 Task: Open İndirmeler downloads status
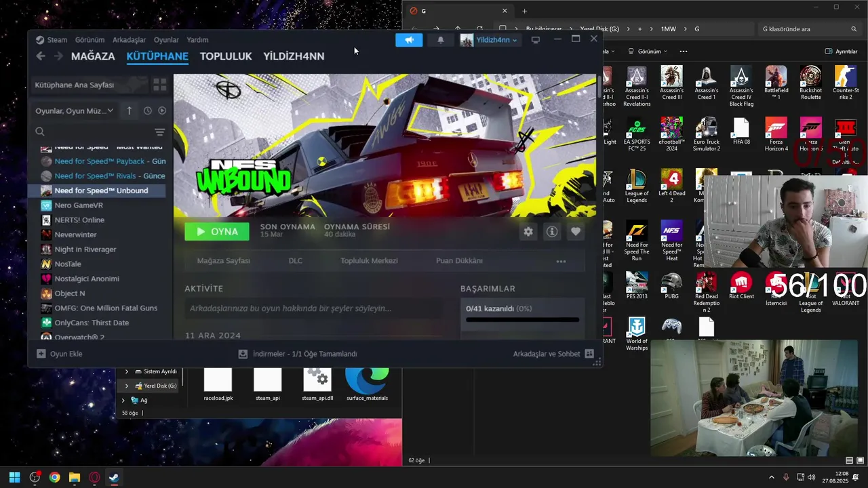click(x=298, y=354)
